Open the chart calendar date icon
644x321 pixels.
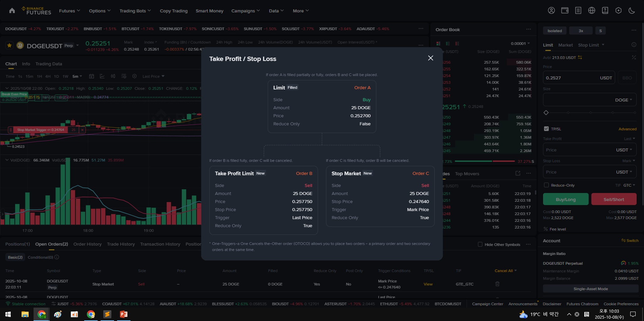point(91,76)
